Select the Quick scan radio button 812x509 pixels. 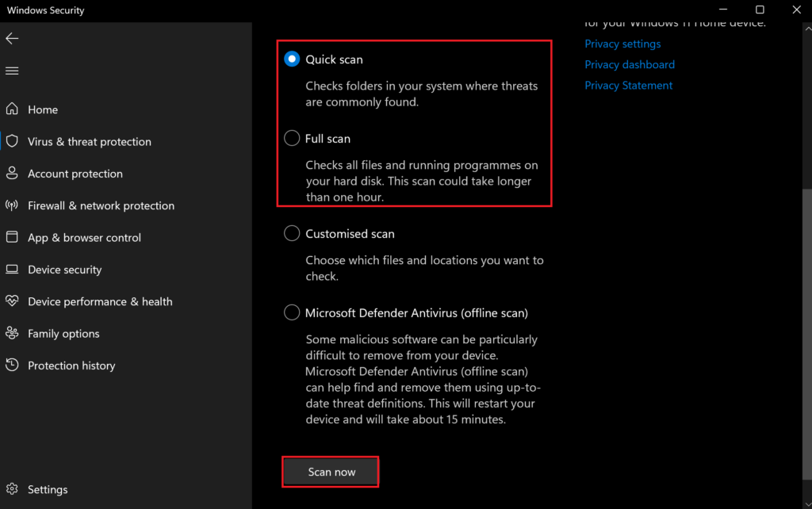(292, 59)
